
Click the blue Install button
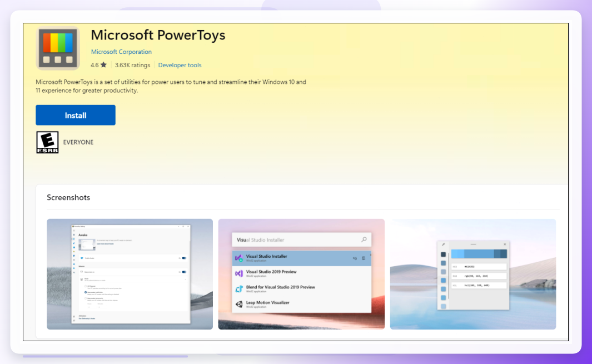(x=76, y=115)
